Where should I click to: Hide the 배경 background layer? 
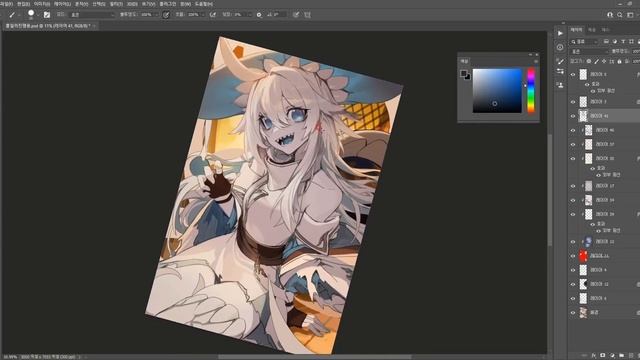click(x=573, y=313)
